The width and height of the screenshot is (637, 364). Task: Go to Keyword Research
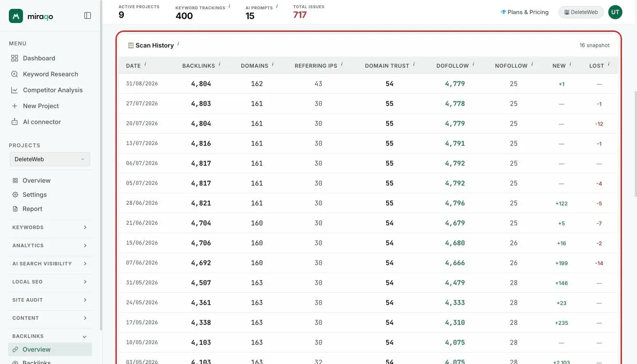(x=50, y=74)
